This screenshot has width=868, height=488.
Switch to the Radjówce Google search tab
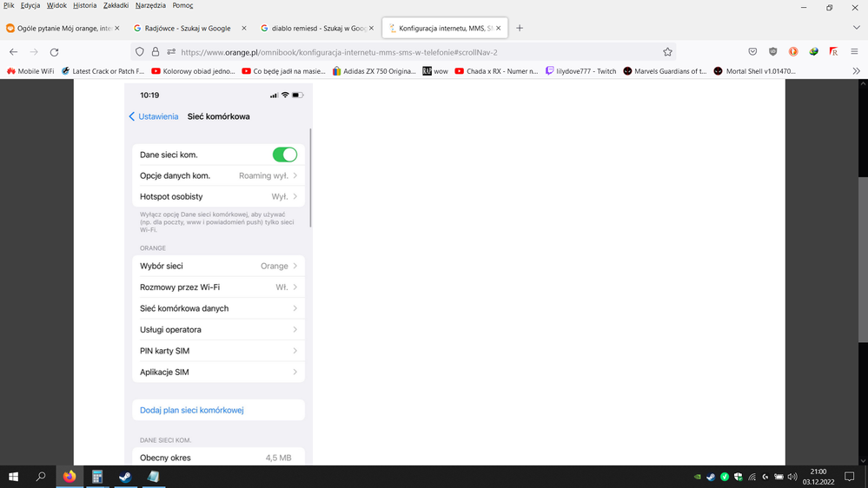pos(187,28)
